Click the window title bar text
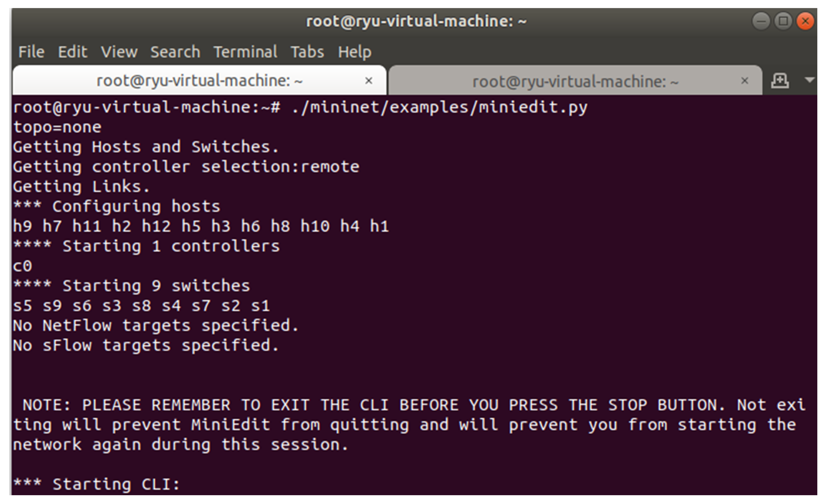The width and height of the screenshot is (825, 504). (x=416, y=21)
